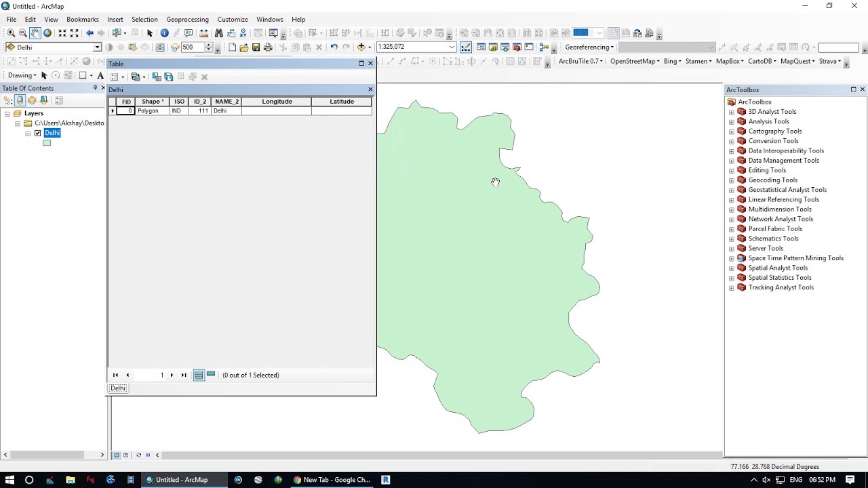The image size is (868, 488).
Task: Open the Drawing dropdown menu
Action: pyautogui.click(x=22, y=75)
